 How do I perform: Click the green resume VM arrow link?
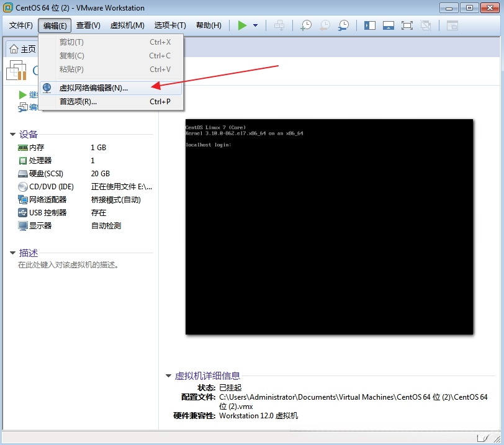tap(22, 94)
